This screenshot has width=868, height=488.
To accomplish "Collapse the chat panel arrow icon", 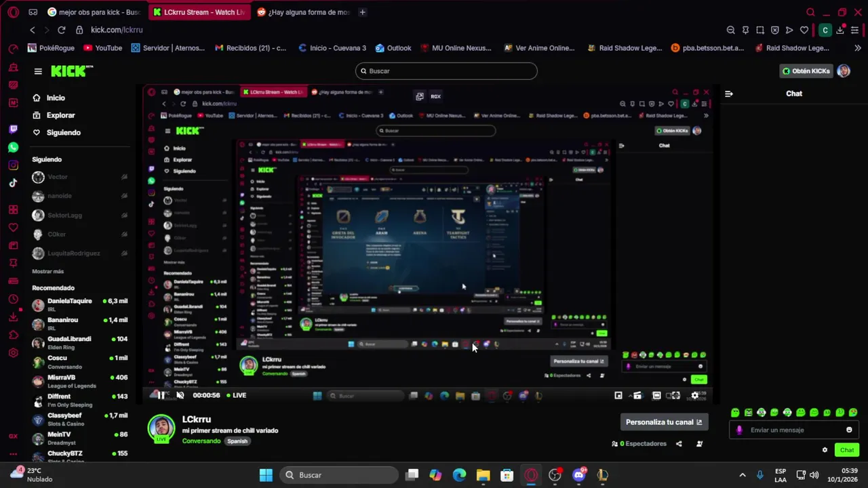I will click(729, 94).
